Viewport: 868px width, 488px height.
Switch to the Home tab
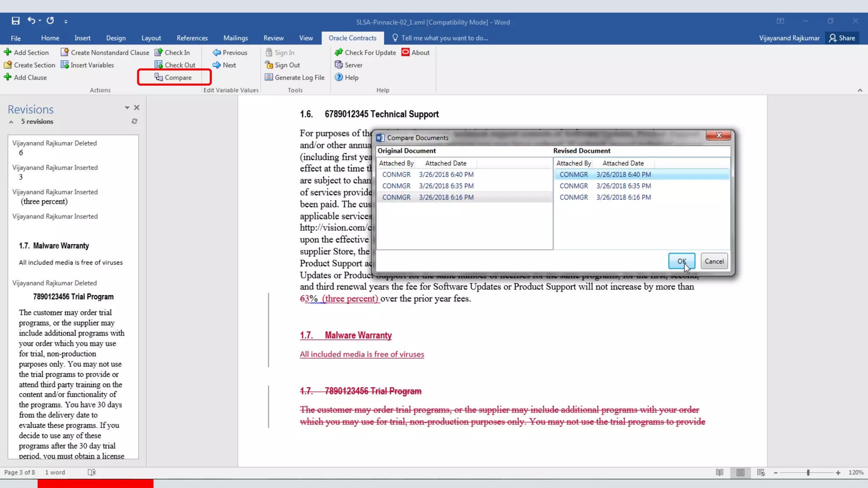click(50, 38)
